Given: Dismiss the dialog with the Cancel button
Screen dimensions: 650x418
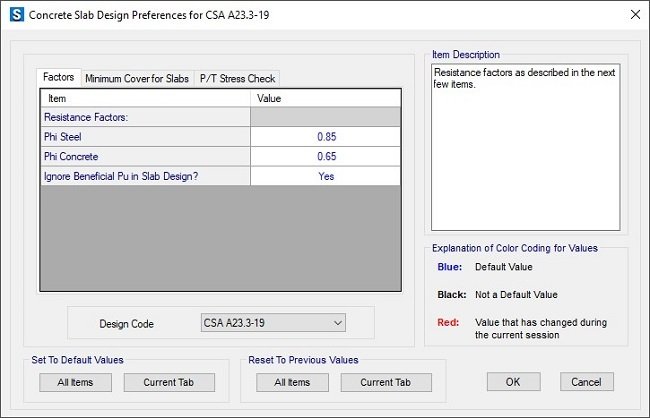Looking at the screenshot, I should pyautogui.click(x=587, y=382).
